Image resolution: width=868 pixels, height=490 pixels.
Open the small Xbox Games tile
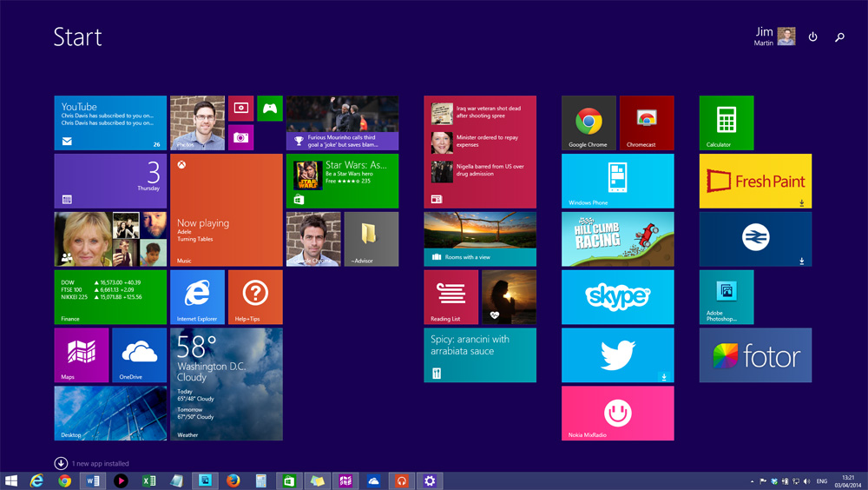click(x=270, y=109)
